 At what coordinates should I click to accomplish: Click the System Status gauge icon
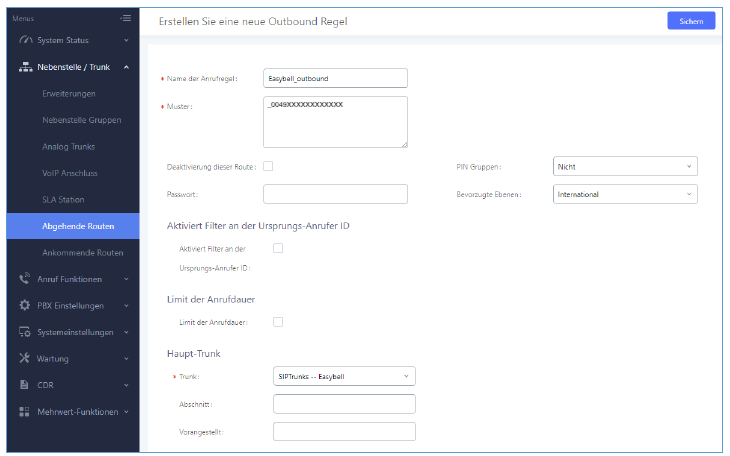pos(25,40)
